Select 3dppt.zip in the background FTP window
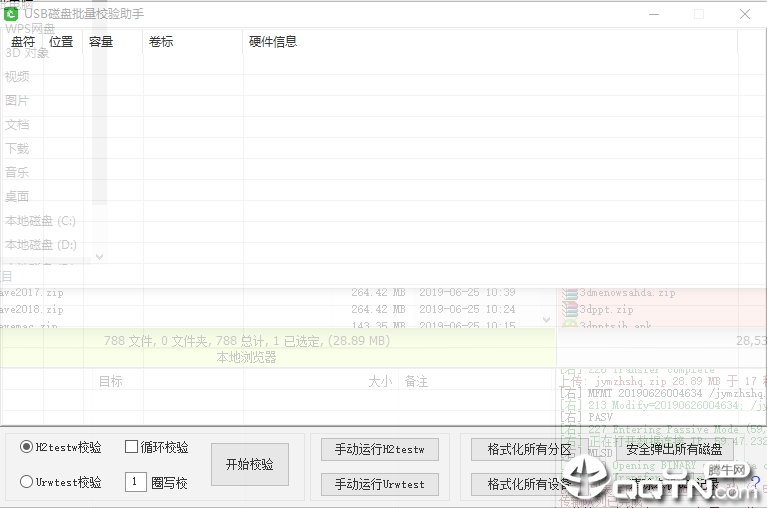The height and width of the screenshot is (508, 767). pyautogui.click(x=607, y=309)
